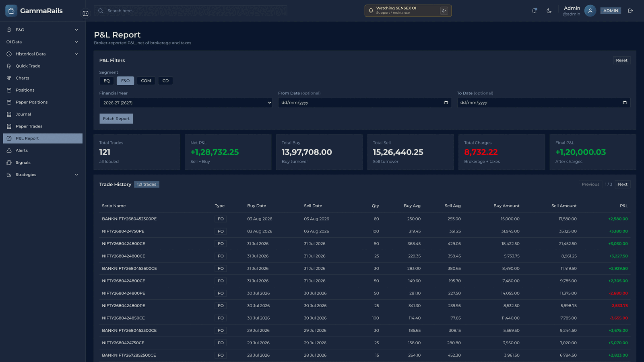Open the Journal page

point(43,114)
